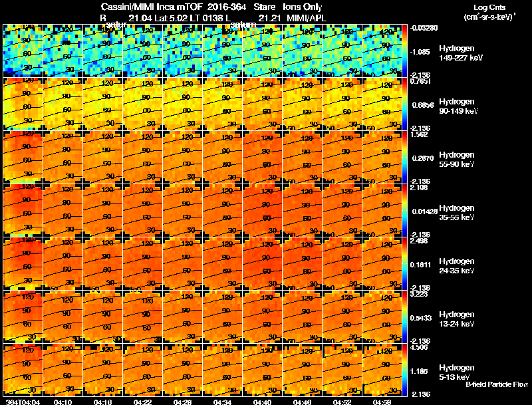This screenshot has width=532, height=405.
Task: Click the '04:28' time axis label
Action: click(x=182, y=402)
